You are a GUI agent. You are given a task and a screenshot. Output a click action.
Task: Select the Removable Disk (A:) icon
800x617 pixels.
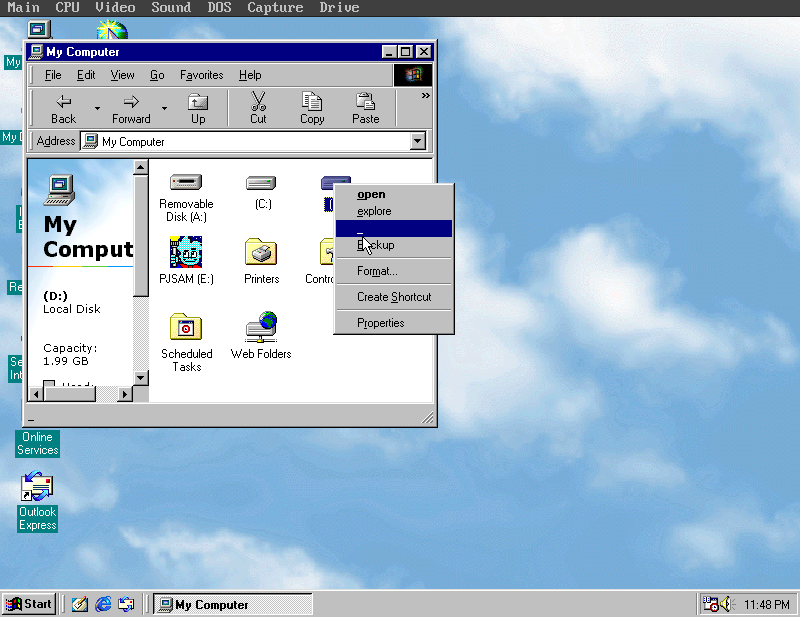click(x=186, y=182)
